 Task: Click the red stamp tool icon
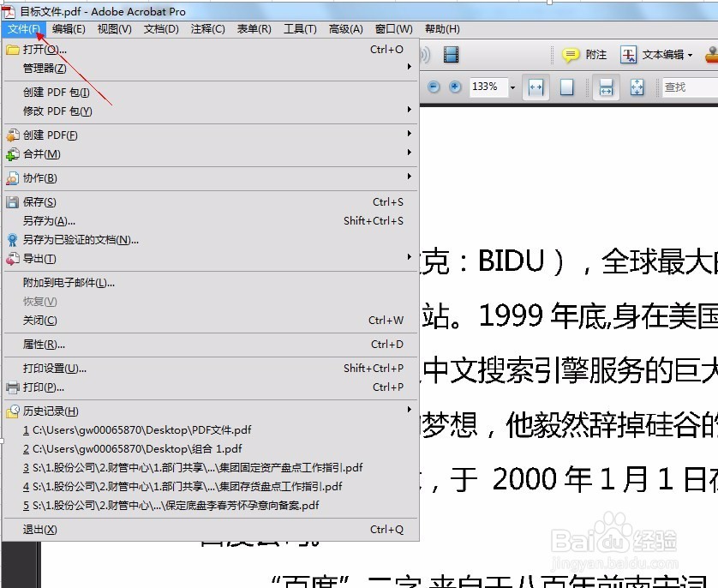pos(713,54)
